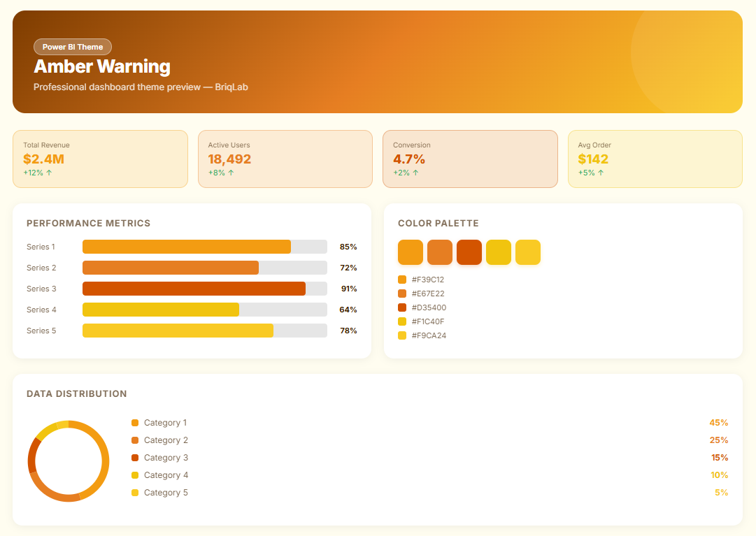
Task: Click the #F1C40F hex code label
Action: click(428, 321)
